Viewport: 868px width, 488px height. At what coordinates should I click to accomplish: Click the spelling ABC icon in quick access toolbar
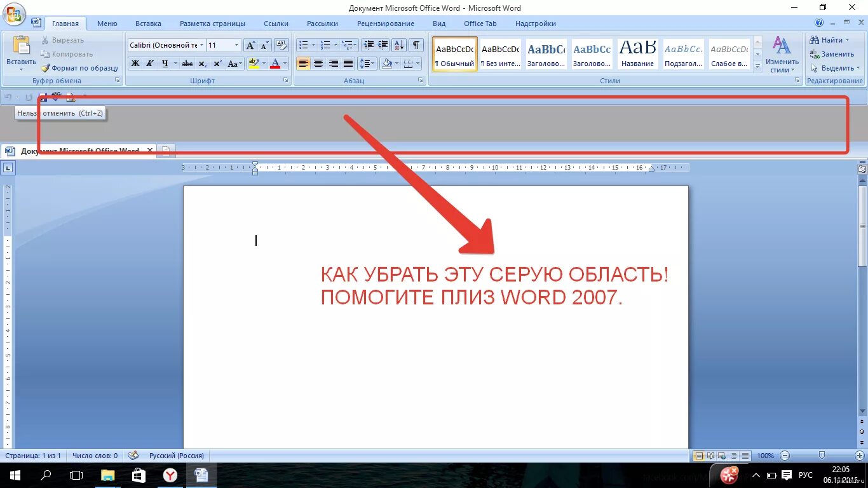(x=57, y=97)
